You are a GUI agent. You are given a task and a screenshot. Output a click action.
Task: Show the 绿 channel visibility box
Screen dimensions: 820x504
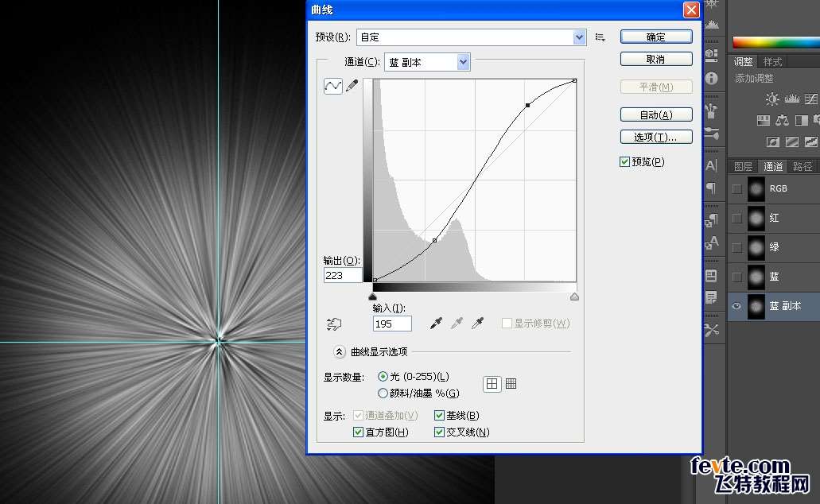click(x=736, y=247)
